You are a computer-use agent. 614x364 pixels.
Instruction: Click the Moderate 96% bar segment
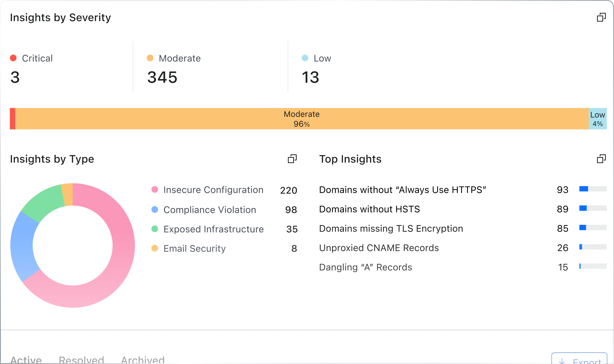pyautogui.click(x=301, y=119)
